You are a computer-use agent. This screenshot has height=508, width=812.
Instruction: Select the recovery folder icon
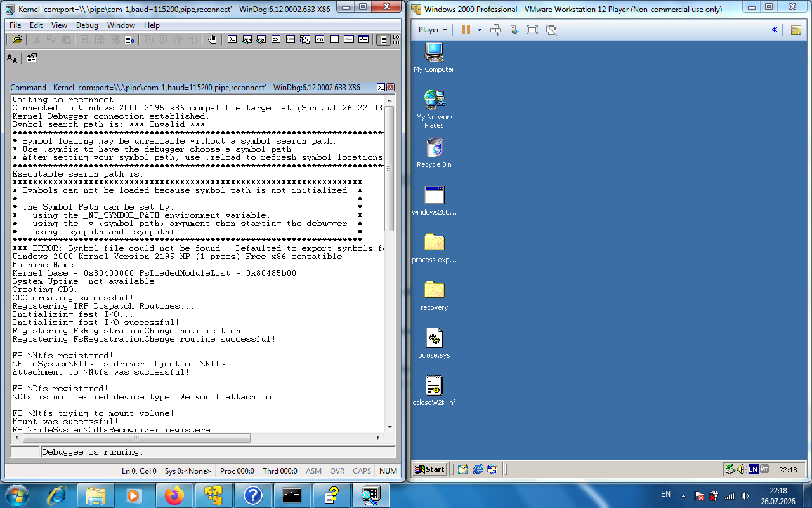tap(434, 296)
